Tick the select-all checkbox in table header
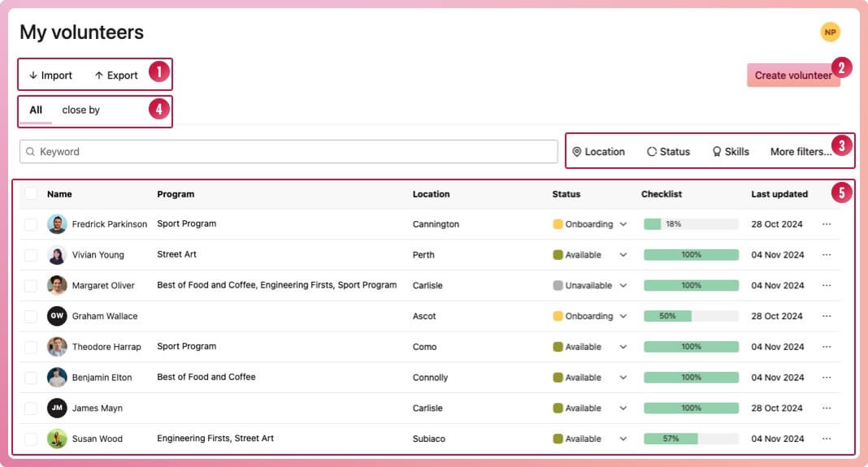The width and height of the screenshot is (868, 467). (x=31, y=194)
